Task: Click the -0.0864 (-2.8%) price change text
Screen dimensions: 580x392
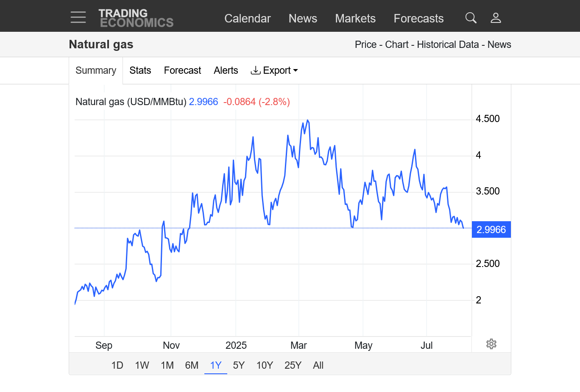Action: [x=257, y=102]
